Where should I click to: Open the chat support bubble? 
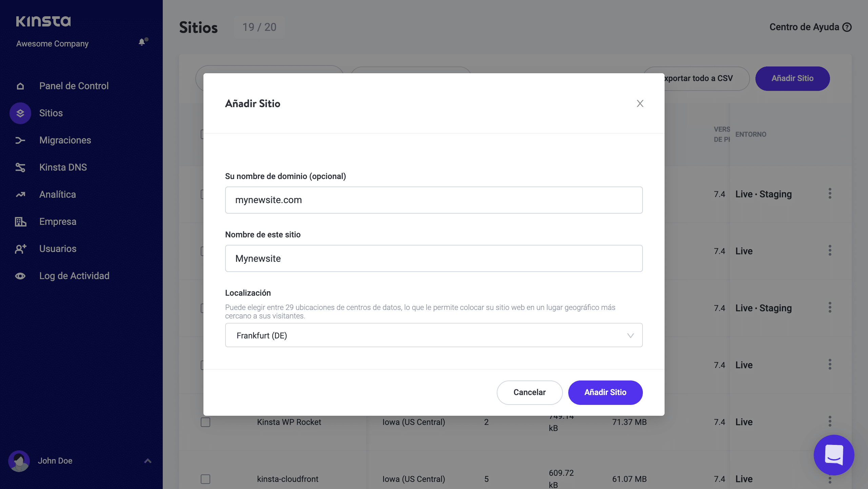834,455
